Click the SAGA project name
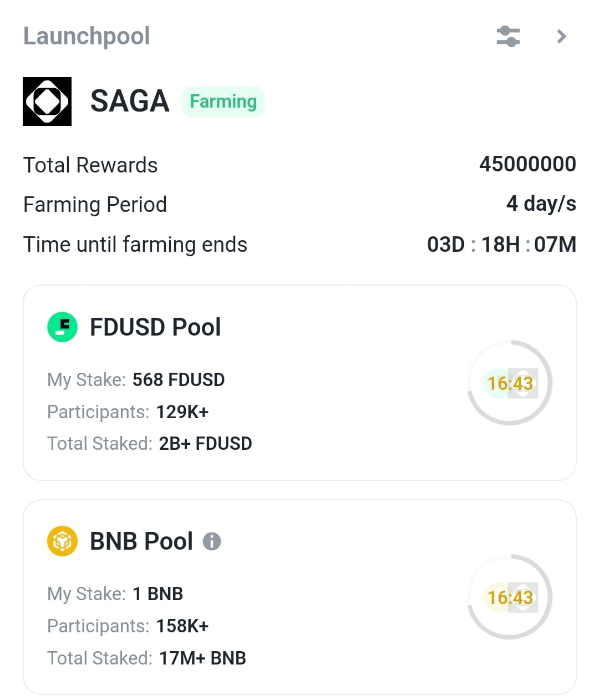 pyautogui.click(x=130, y=102)
